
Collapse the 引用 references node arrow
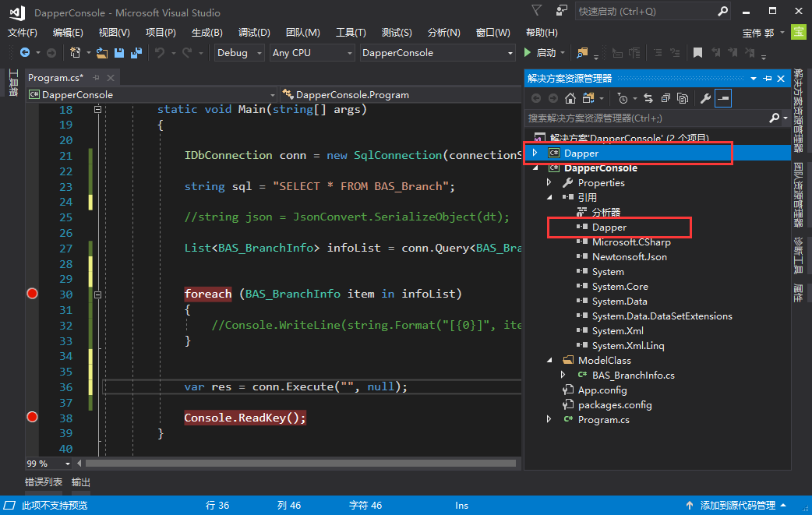coord(549,197)
